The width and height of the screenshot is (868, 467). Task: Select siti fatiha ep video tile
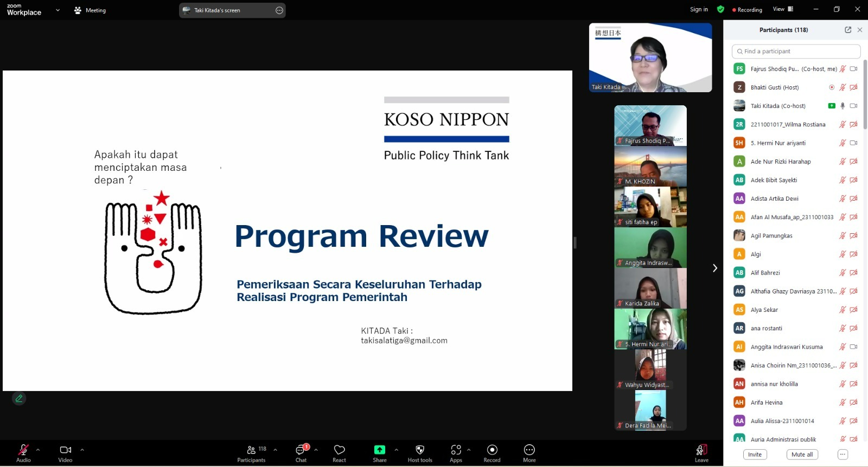coord(650,207)
